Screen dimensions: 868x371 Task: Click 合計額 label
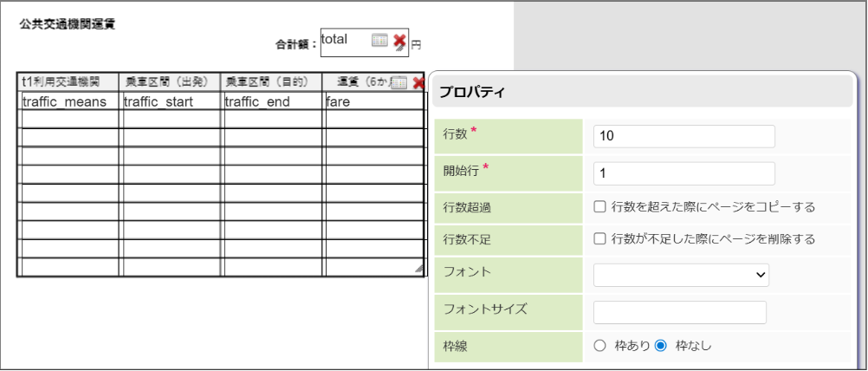[296, 45]
